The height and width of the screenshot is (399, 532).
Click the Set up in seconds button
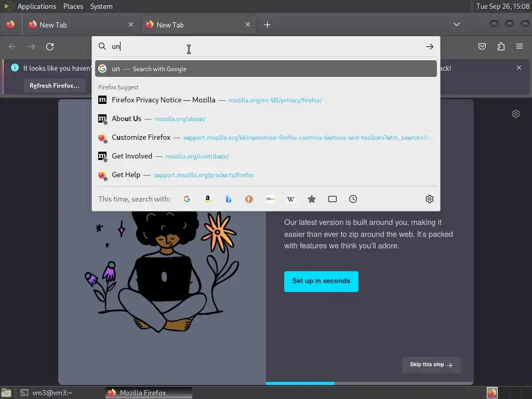coord(321,281)
